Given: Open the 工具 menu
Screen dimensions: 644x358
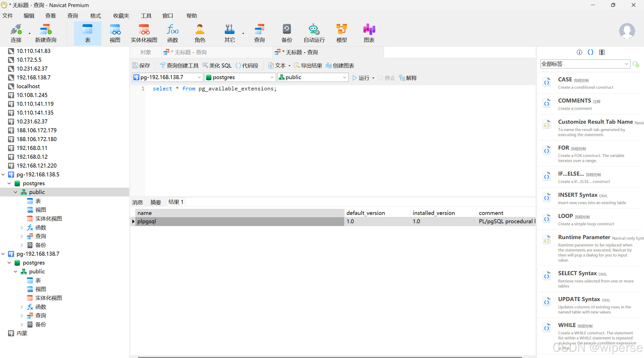Looking at the screenshot, I should (146, 15).
